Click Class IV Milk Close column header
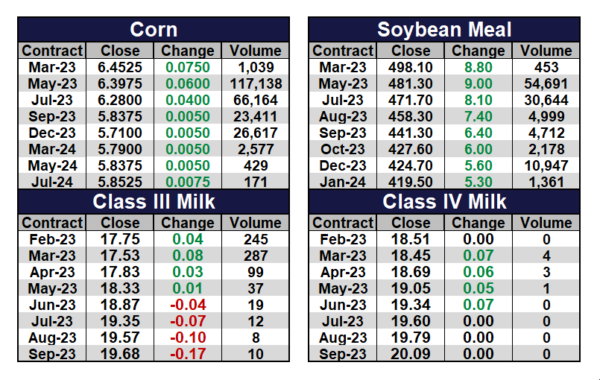This screenshot has height=380, width=600. [410, 223]
